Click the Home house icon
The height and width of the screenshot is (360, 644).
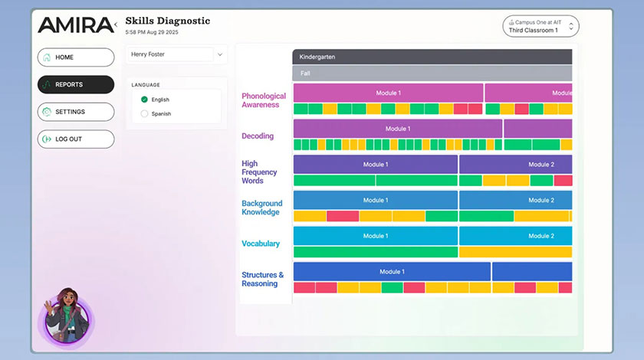(47, 57)
